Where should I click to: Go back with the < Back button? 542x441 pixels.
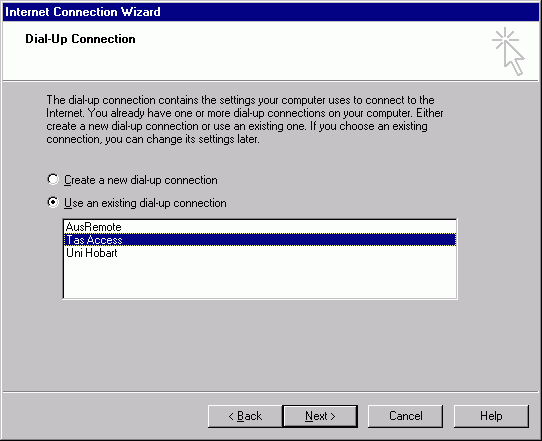pyautogui.click(x=245, y=416)
